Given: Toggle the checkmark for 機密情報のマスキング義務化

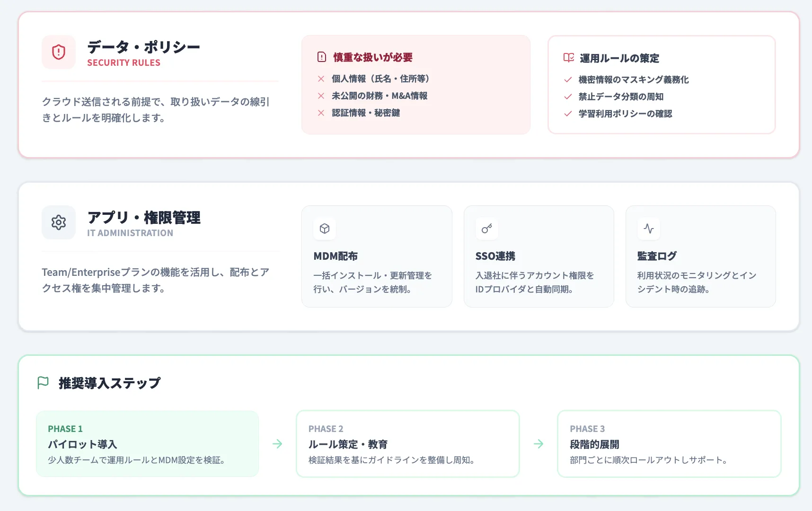Looking at the screenshot, I should (x=567, y=80).
